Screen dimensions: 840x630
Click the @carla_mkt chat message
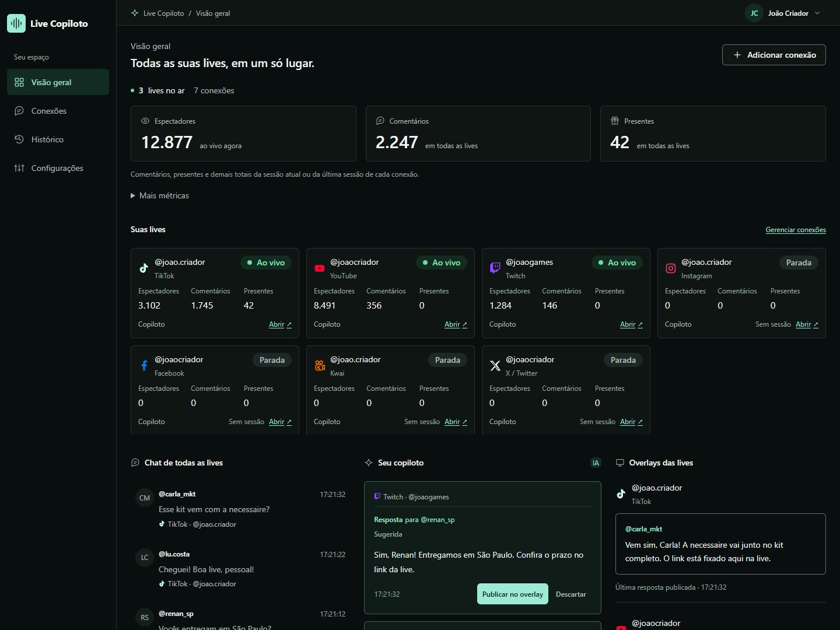click(240, 509)
